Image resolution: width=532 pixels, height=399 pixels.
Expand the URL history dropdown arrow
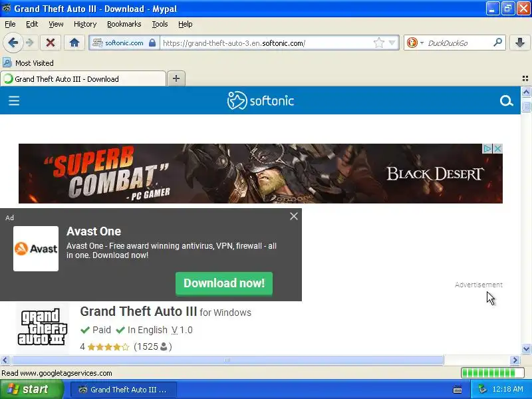(x=392, y=43)
